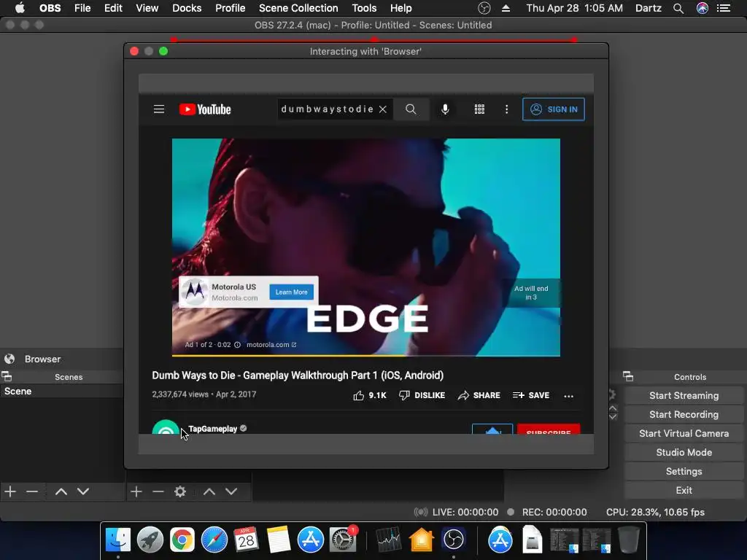Remove the selected source with minus

(158, 491)
